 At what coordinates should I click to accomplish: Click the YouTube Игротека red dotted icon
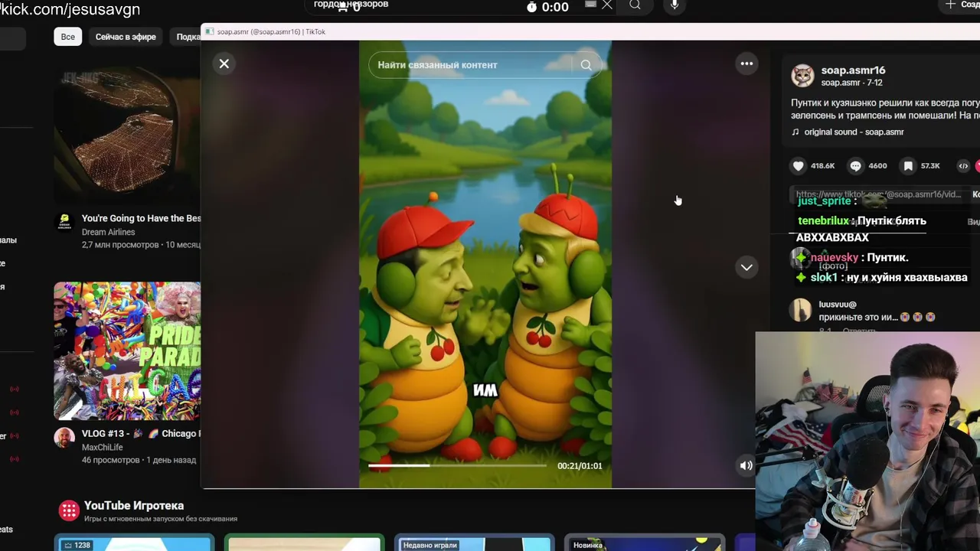[x=69, y=510]
